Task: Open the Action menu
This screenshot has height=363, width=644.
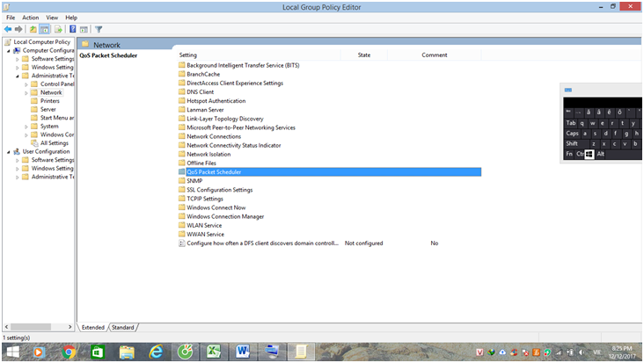Action: click(31, 17)
